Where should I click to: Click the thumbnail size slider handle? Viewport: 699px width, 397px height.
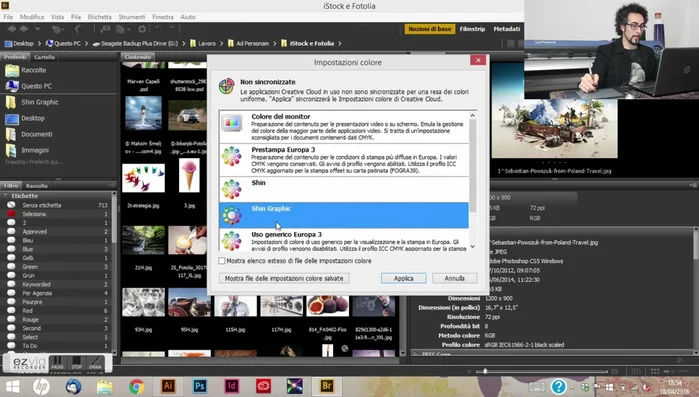click(485, 371)
